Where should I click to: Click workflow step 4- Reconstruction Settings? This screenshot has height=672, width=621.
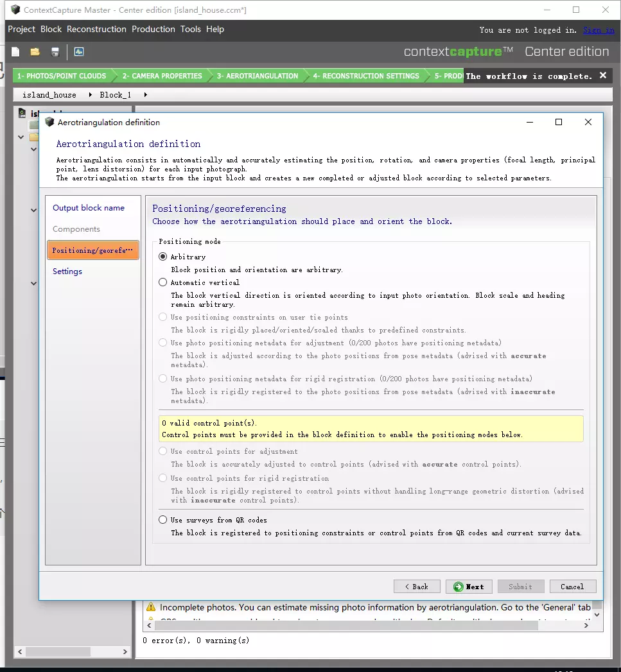coord(366,76)
